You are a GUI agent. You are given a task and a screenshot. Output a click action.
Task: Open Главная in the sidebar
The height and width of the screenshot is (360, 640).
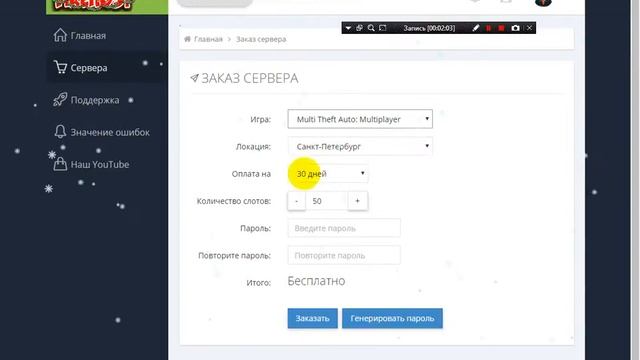(88, 36)
